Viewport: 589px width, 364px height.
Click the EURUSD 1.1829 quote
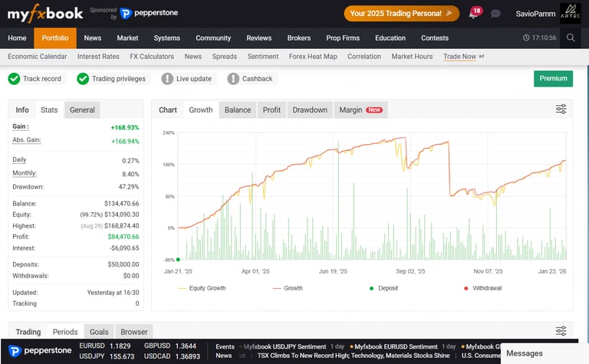coord(105,346)
